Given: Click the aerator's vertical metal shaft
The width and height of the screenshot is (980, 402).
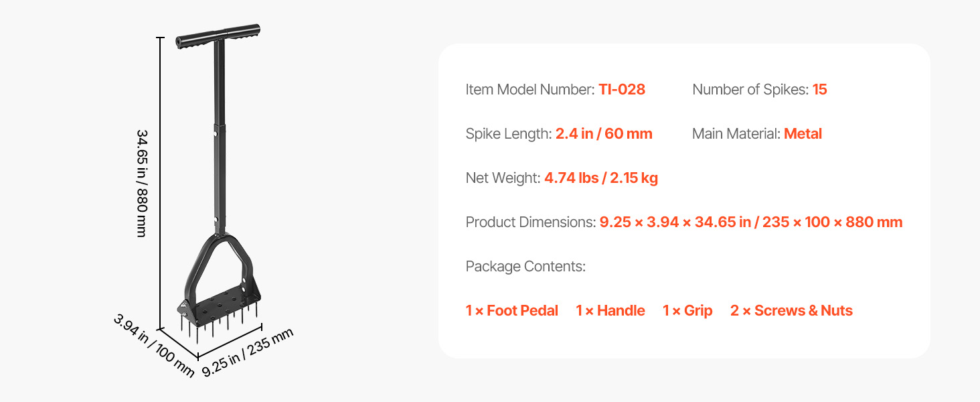Looking at the screenshot, I should (x=220, y=147).
